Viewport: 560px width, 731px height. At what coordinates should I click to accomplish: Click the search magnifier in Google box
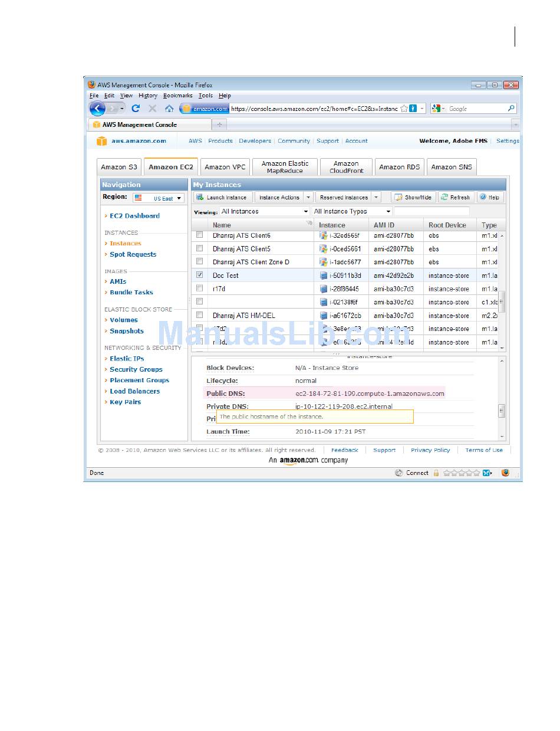pos(511,109)
